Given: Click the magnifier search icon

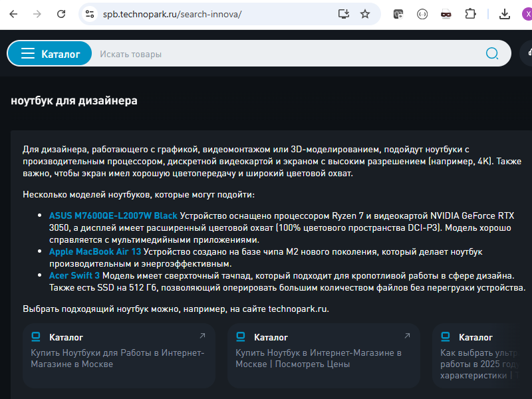Looking at the screenshot, I should point(492,53).
